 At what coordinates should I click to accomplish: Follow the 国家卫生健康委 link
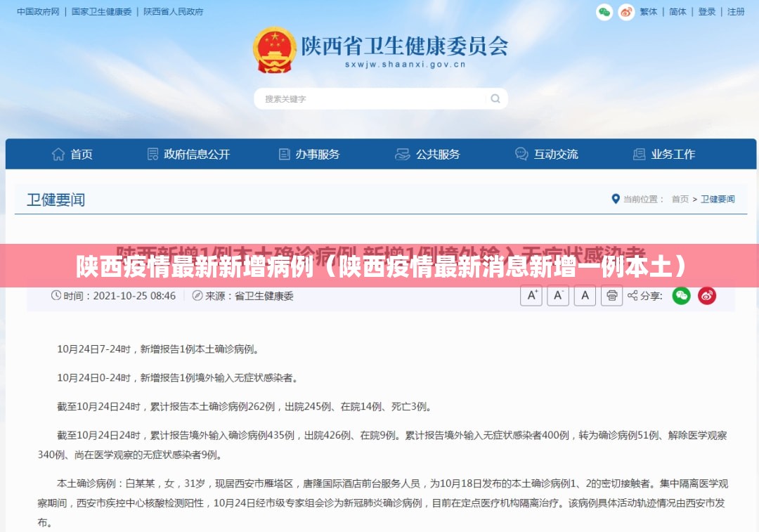point(102,12)
